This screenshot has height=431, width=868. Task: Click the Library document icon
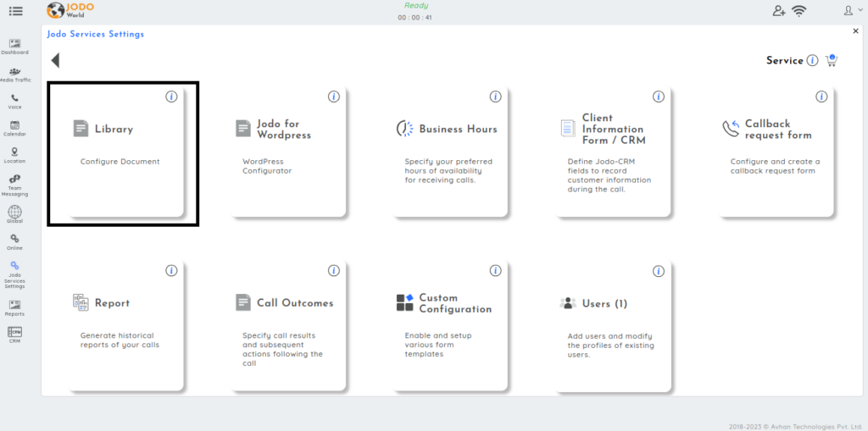[81, 129]
